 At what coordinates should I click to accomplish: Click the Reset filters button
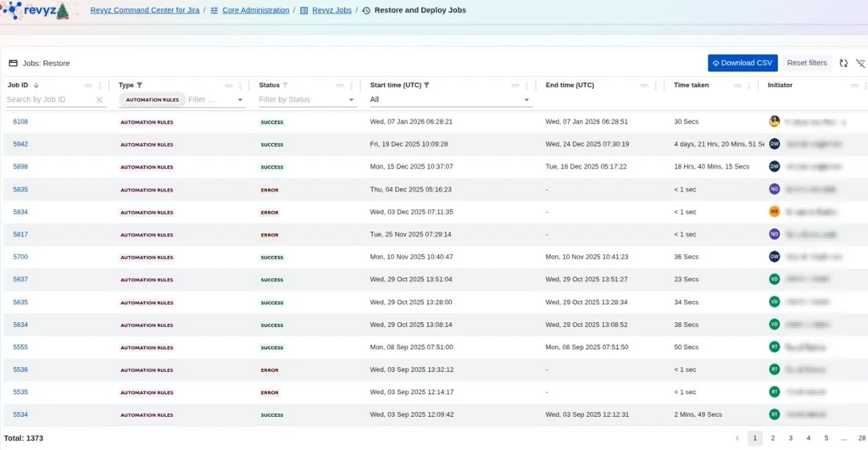[x=806, y=64]
